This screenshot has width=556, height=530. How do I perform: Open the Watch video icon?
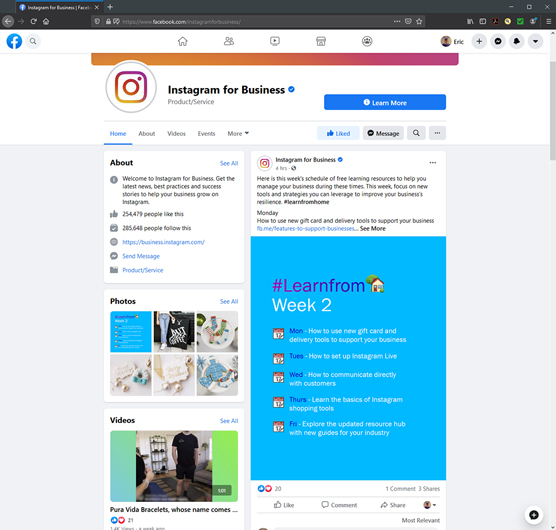[275, 41]
